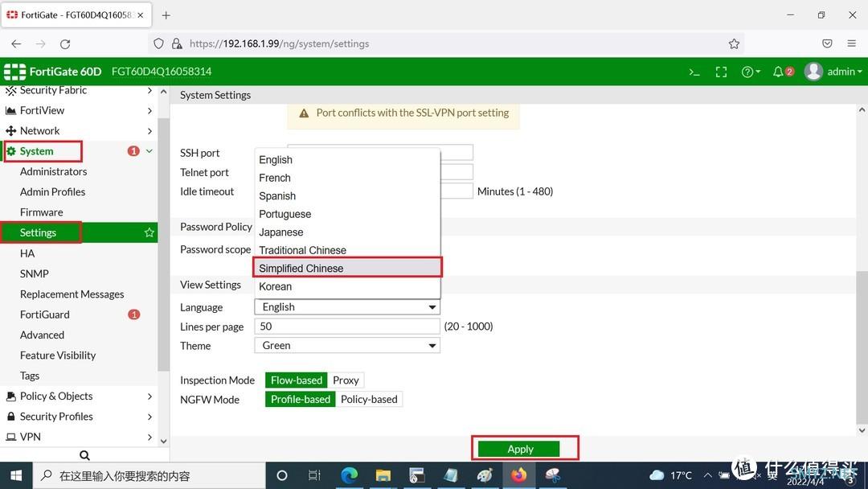The image size is (868, 489).
Task: Click the Apply button
Action: click(520, 449)
